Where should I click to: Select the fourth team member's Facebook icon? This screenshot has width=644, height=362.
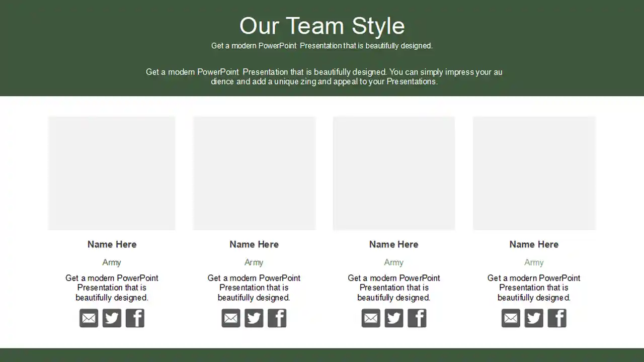(557, 318)
